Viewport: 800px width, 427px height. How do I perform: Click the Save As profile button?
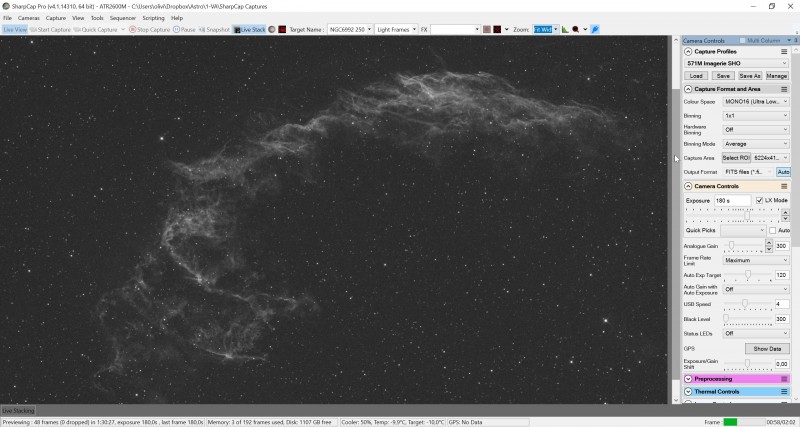(749, 76)
